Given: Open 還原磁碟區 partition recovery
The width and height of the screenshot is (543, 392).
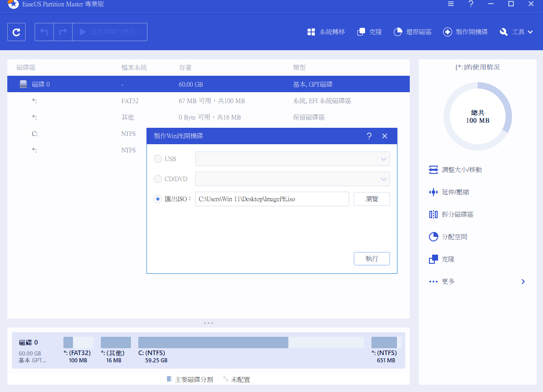Looking at the screenshot, I should click(x=413, y=32).
